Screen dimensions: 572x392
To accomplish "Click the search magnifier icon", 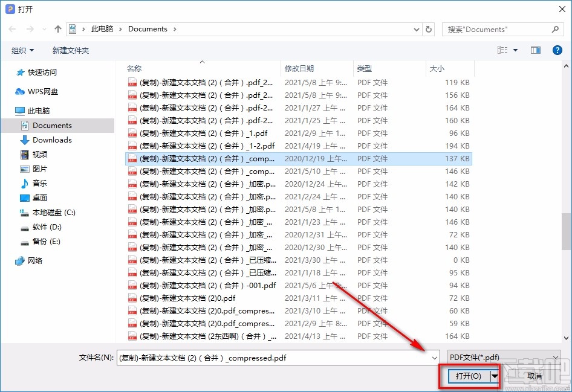I will [x=555, y=29].
